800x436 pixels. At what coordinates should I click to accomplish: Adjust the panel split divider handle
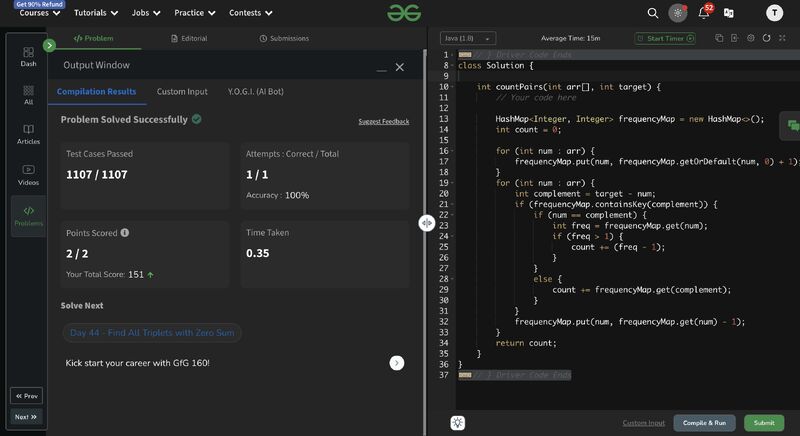tap(427, 223)
